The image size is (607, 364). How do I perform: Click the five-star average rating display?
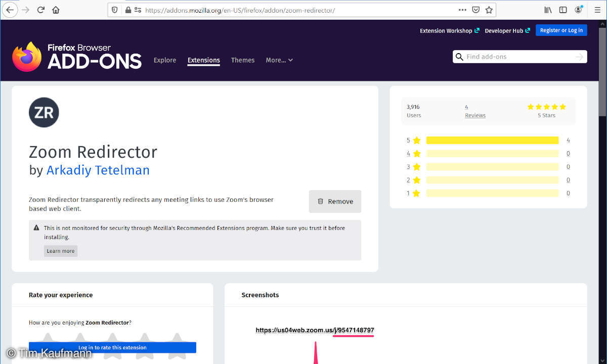click(546, 107)
